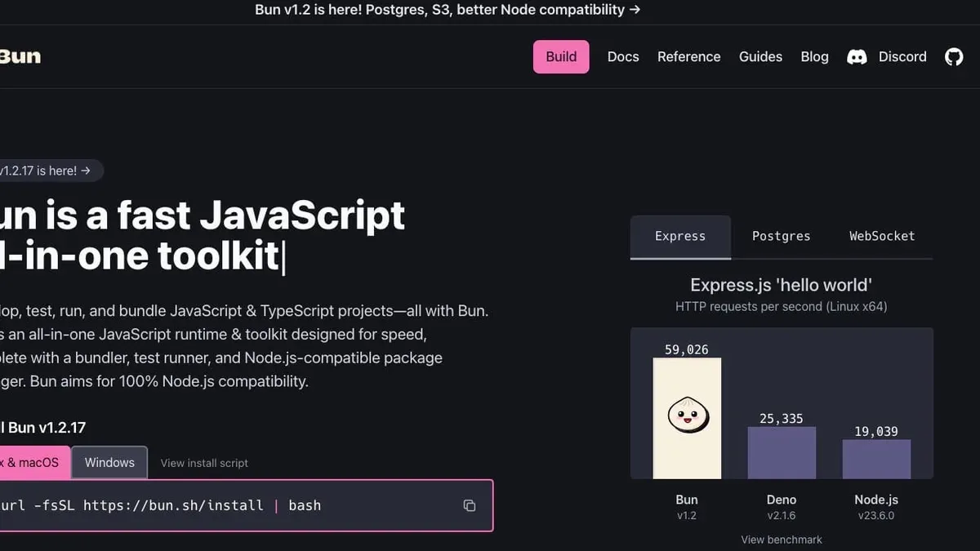Image resolution: width=980 pixels, height=551 pixels.
Task: Click the 19,039 value label
Action: click(876, 431)
